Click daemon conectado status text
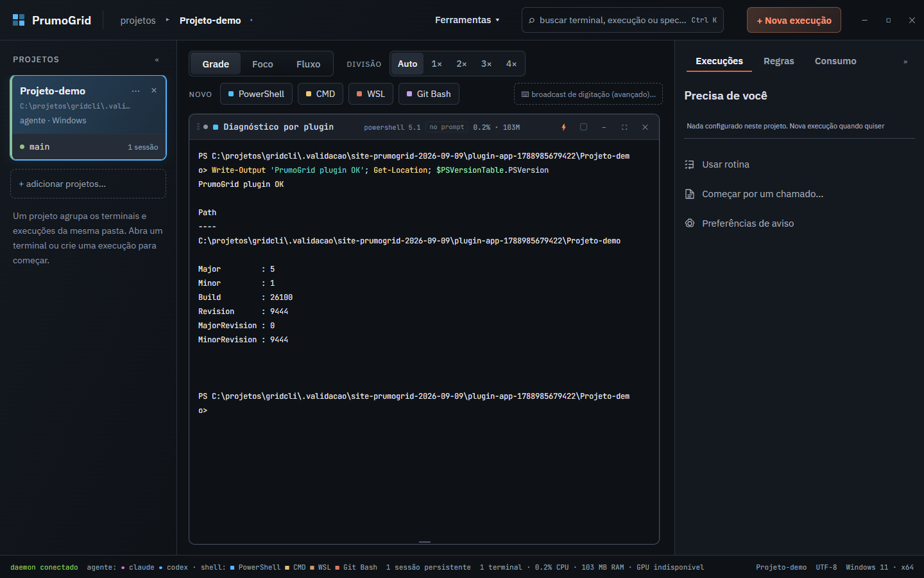Image resolution: width=924 pixels, height=578 pixels. click(x=44, y=567)
